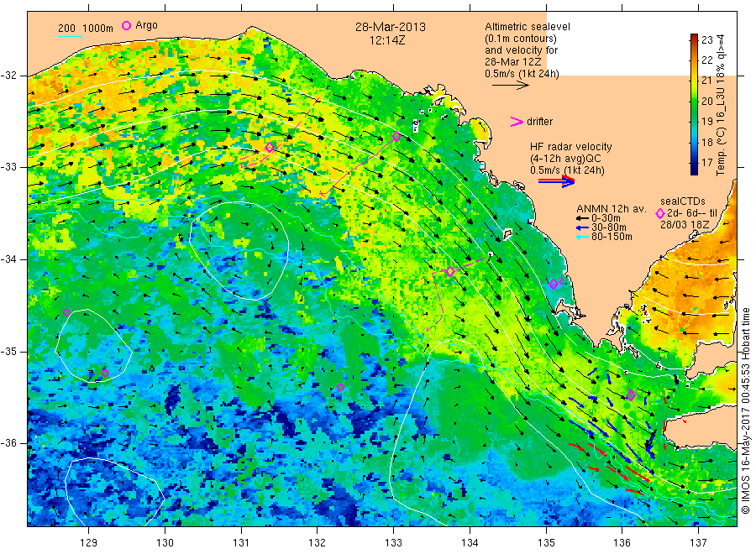756x554 pixels.
Task: Click the red and blue HF radar scale arrow
Action: (x=557, y=181)
